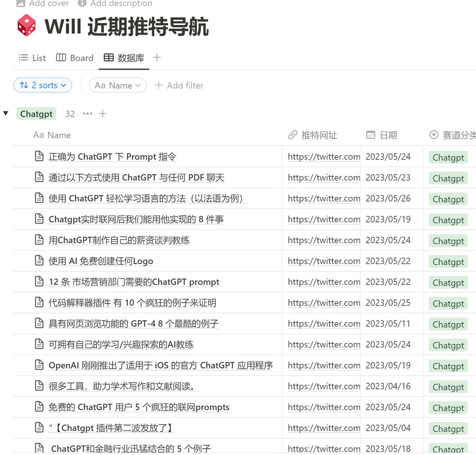Click date 2023/05/23 cell
Image resolution: width=476 pixels, height=455 pixels.
point(388,178)
